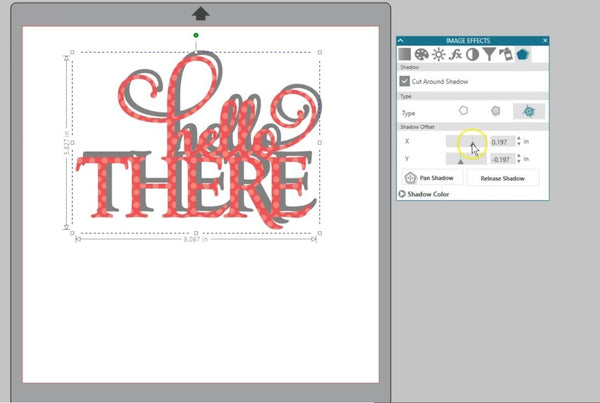Open the spray can tint tab
The width and height of the screenshot is (600, 403).
[506, 54]
